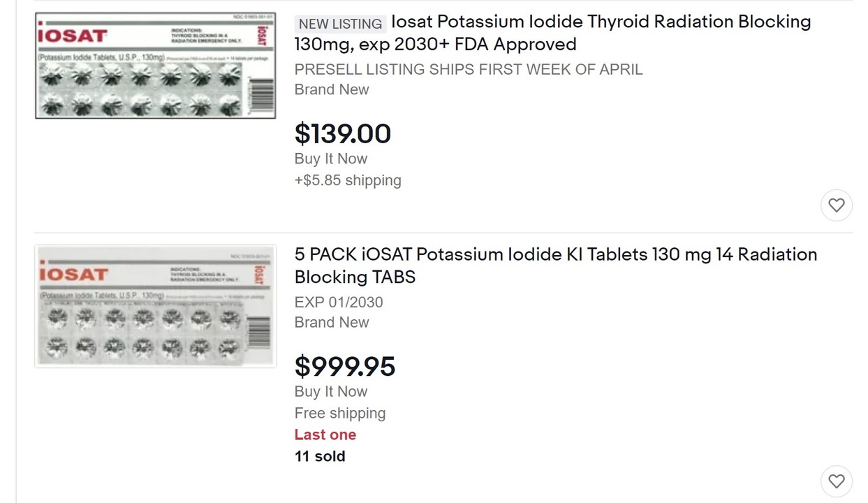Open the 5 PACK iOSAT Potassium Iodide listing title
868x503 pixels.
tap(556, 265)
